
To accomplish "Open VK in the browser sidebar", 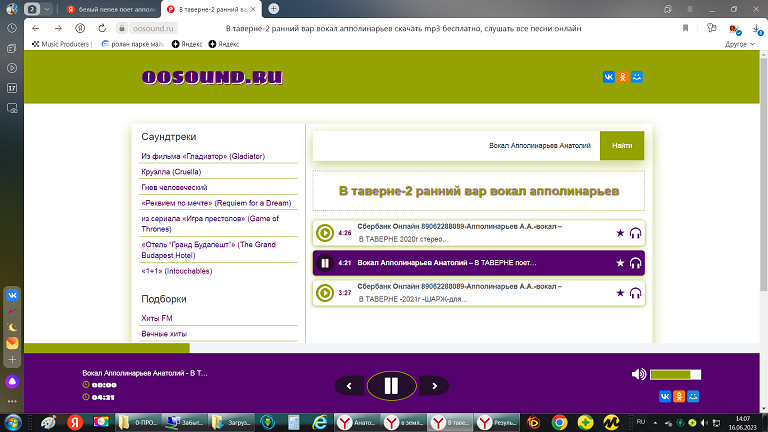I will point(12,295).
